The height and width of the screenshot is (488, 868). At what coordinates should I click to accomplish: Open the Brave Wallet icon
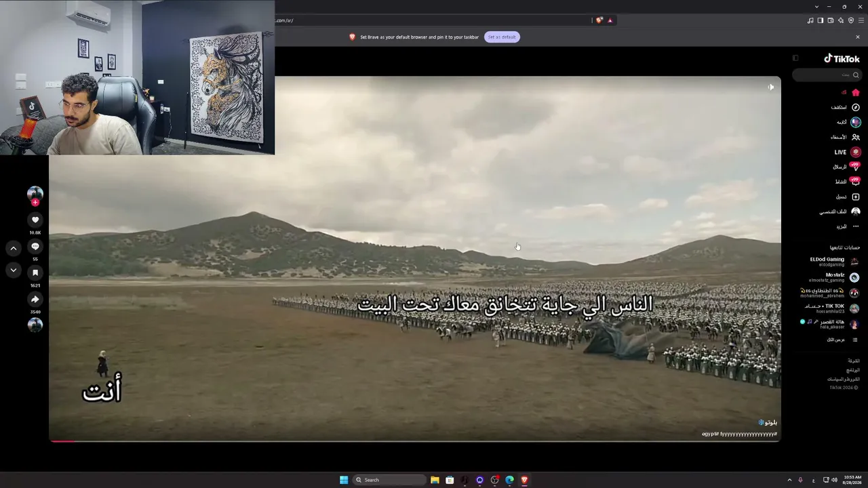[x=831, y=20]
